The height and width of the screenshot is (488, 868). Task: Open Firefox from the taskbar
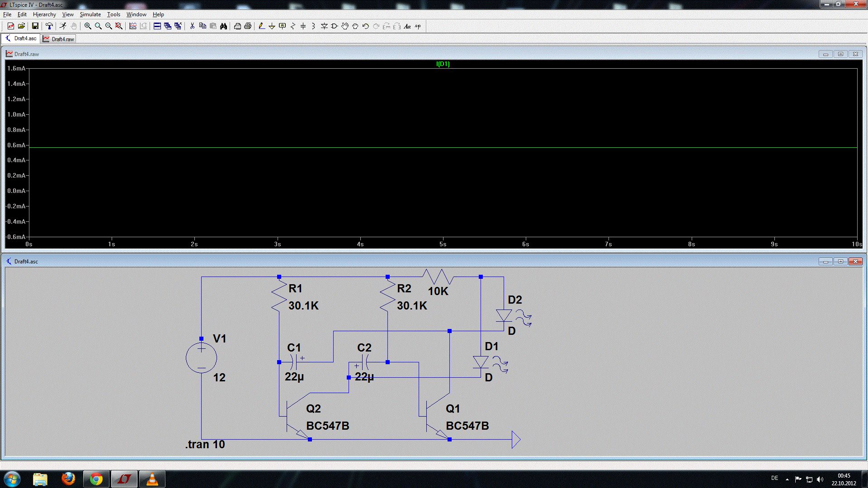point(68,479)
